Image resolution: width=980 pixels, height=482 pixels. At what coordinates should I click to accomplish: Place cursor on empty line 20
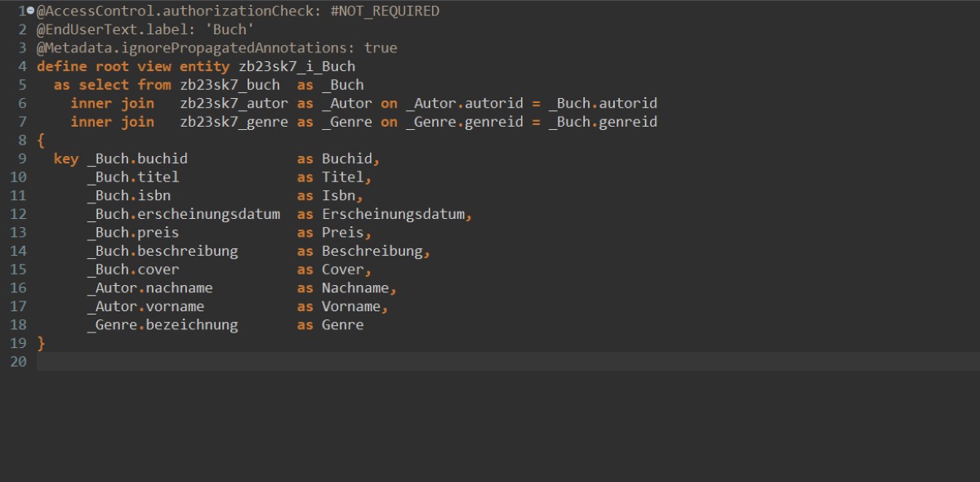(x=327, y=362)
